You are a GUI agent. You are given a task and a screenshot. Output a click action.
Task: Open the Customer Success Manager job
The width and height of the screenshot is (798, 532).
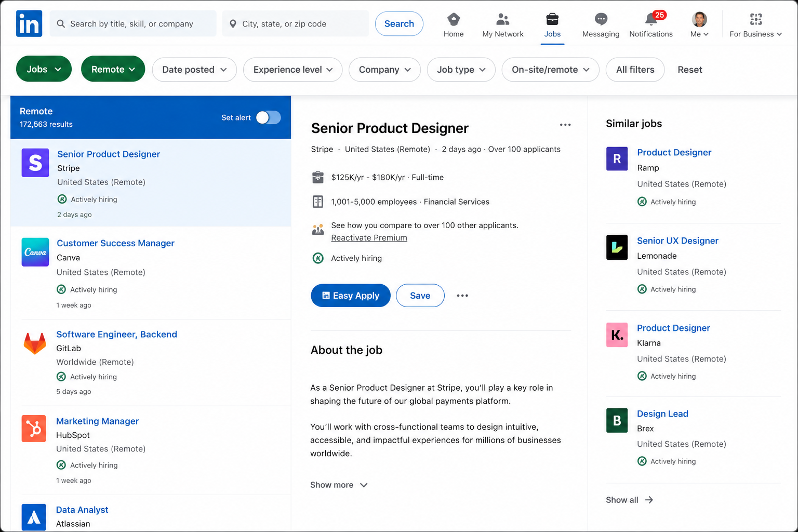point(115,243)
